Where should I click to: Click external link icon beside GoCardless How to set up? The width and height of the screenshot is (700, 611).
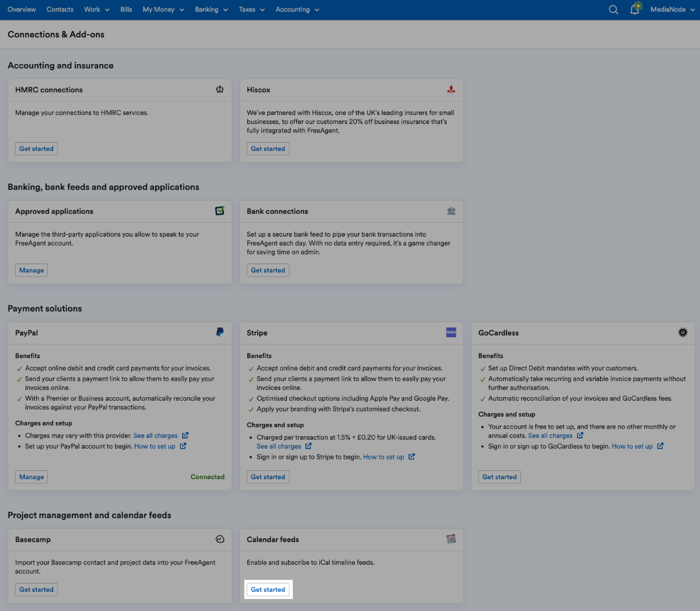coord(660,446)
